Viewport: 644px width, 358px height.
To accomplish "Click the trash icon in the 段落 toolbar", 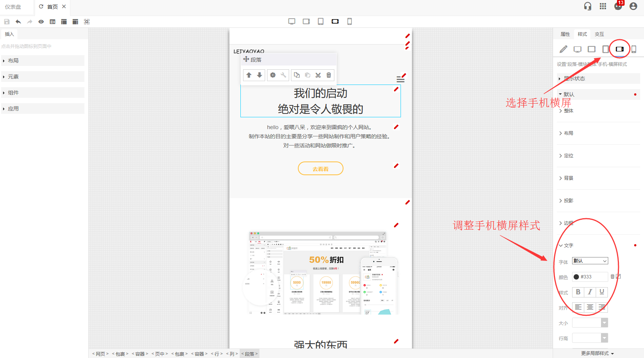I will 329,75.
